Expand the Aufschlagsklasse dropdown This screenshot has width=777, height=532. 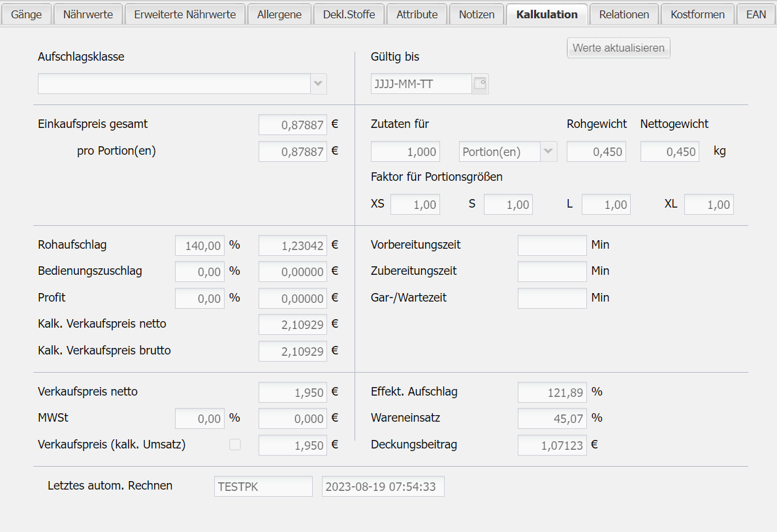[318, 84]
